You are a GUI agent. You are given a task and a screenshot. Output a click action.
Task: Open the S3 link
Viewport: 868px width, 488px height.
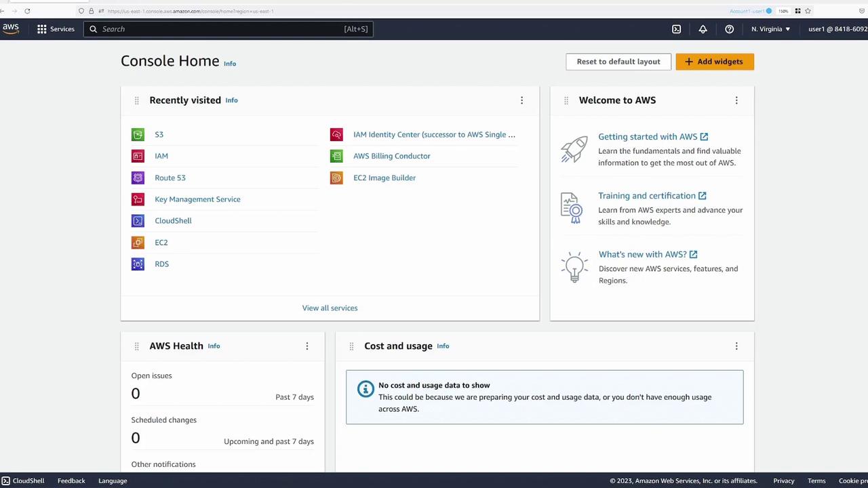[159, 134]
